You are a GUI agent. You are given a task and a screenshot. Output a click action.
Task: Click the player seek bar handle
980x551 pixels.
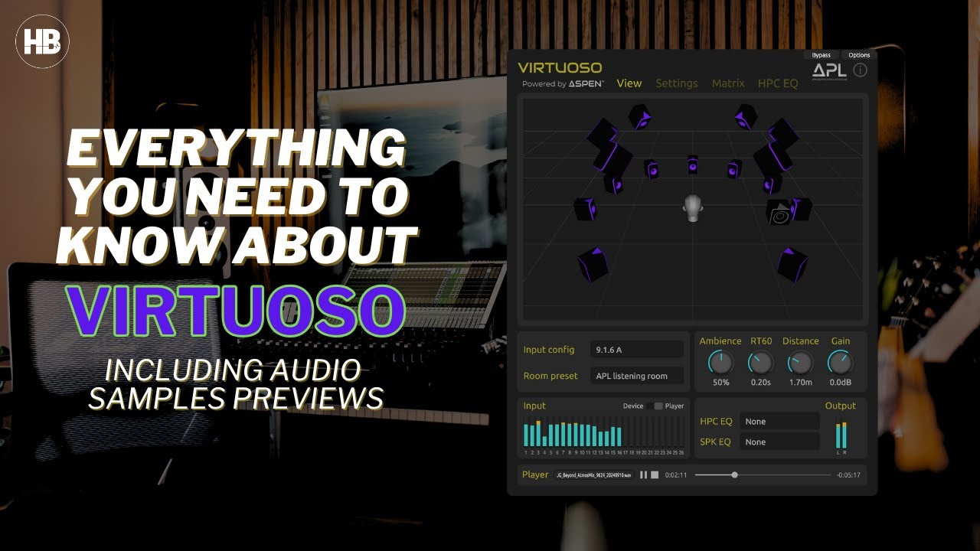click(734, 475)
